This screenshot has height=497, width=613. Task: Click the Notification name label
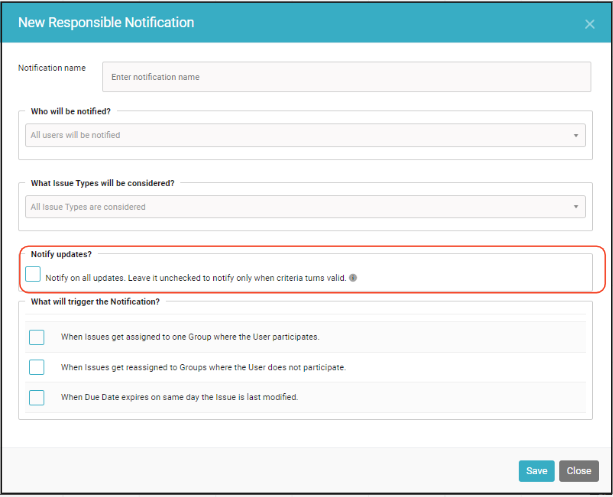click(52, 68)
